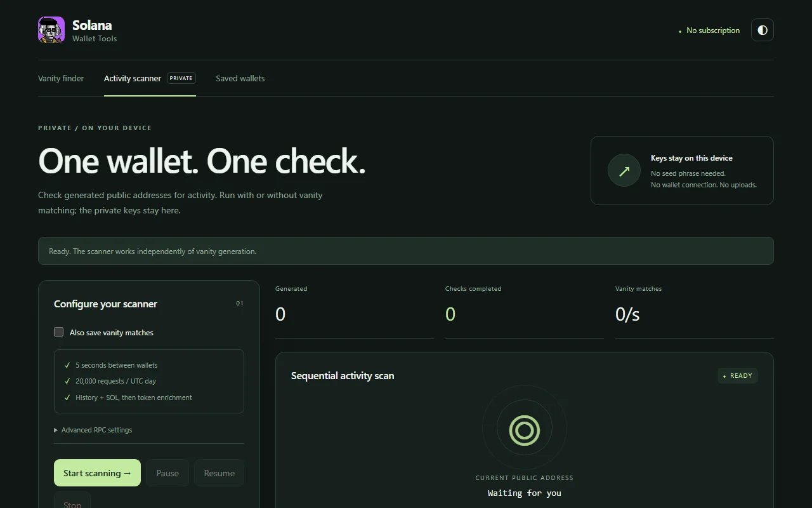Click the Solana title text

(x=92, y=25)
